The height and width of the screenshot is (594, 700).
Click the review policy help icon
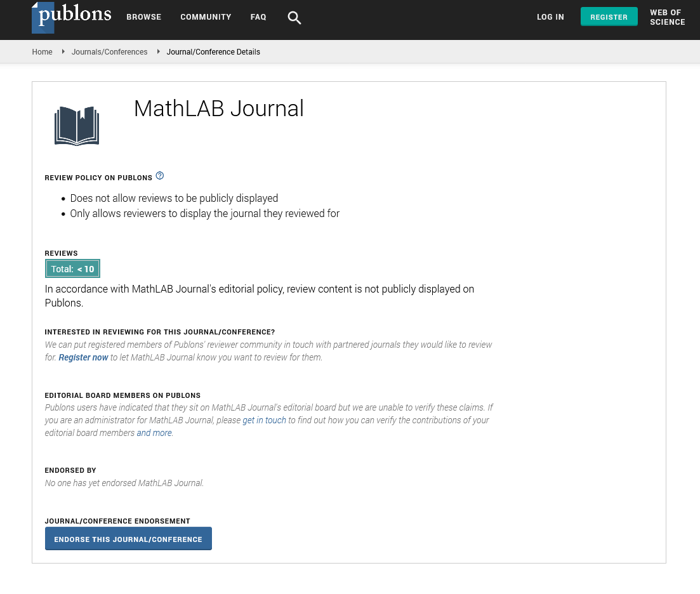(160, 176)
